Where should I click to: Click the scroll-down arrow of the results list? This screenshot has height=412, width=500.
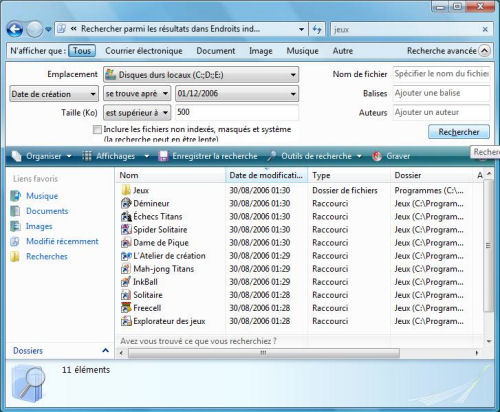pos(489,341)
